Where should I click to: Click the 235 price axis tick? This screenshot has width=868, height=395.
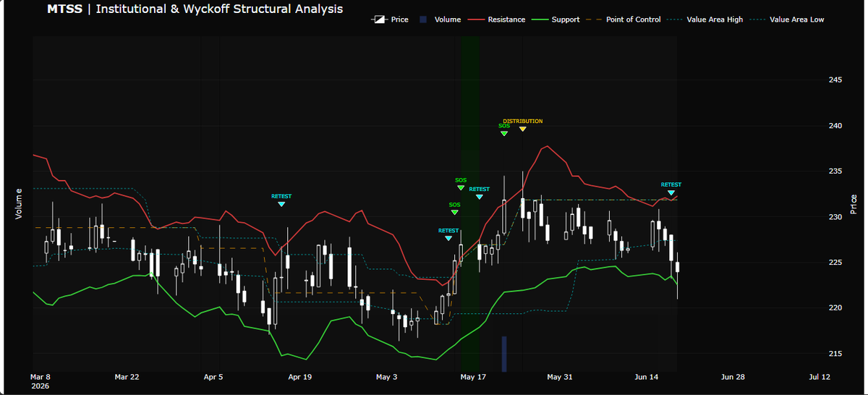coord(835,171)
